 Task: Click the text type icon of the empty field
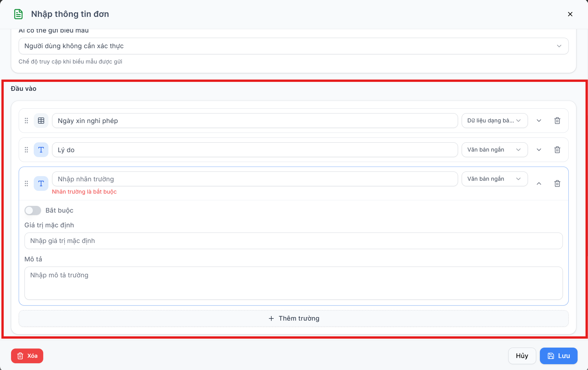tap(41, 183)
